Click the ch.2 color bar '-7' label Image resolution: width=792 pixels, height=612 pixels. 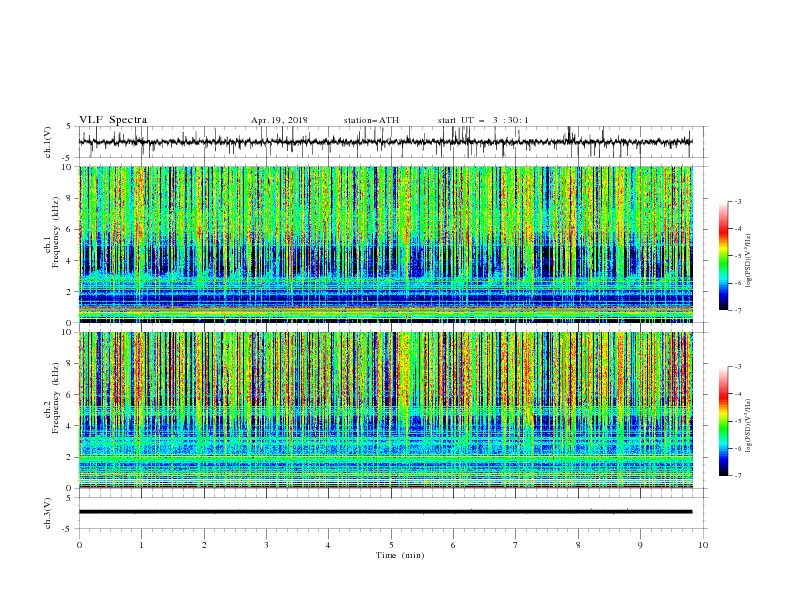(737, 476)
